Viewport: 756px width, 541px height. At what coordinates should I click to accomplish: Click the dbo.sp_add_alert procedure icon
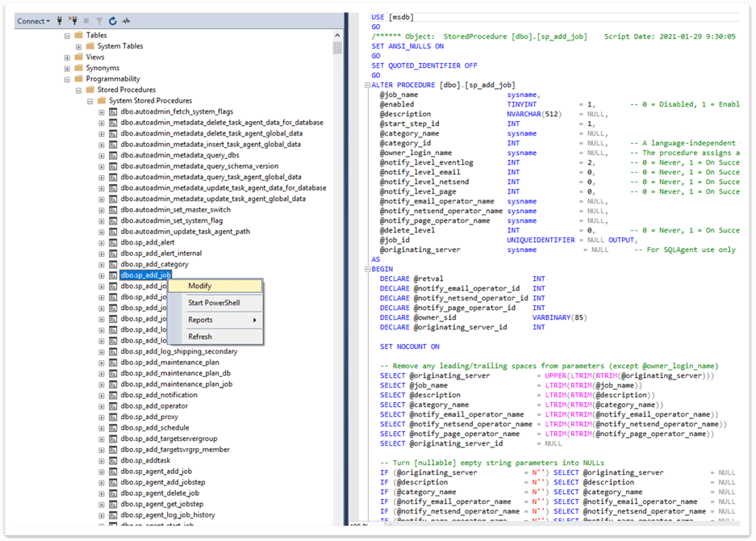[x=113, y=242]
